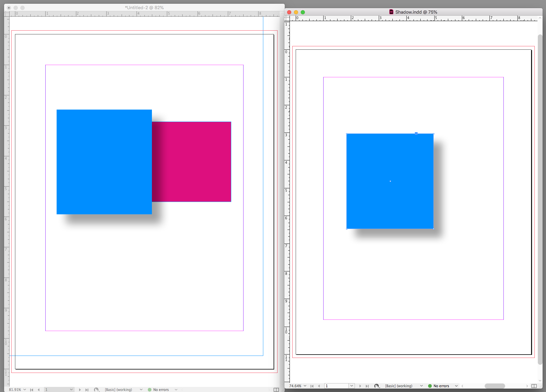Viewport: 546px width, 392px height.
Task: Open No errors options arrow in Shadow.indd
Action: click(x=456, y=386)
